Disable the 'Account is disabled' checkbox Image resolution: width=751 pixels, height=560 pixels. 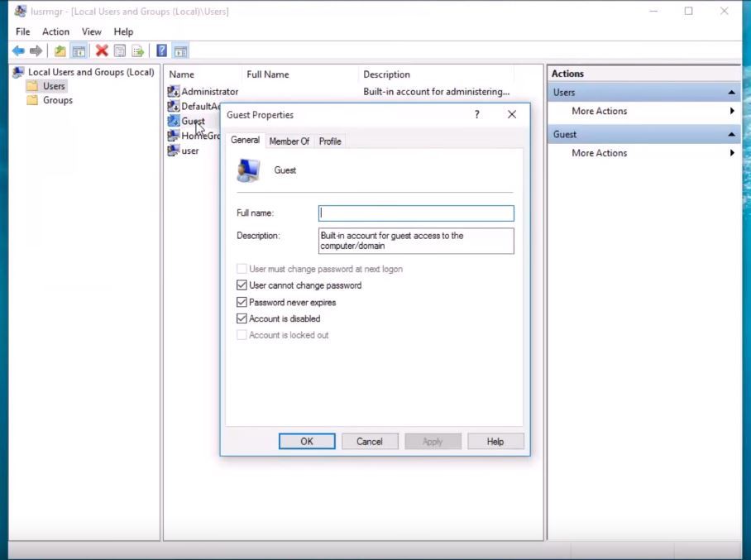pyautogui.click(x=242, y=318)
